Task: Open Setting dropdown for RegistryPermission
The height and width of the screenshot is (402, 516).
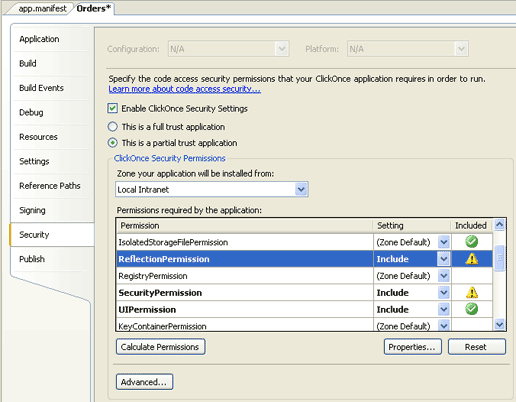Action: click(x=444, y=276)
